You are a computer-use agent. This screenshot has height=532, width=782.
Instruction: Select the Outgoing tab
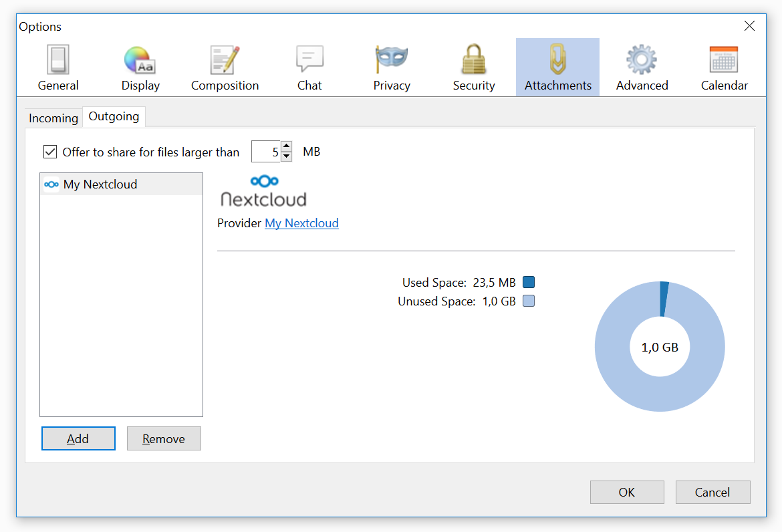point(114,116)
